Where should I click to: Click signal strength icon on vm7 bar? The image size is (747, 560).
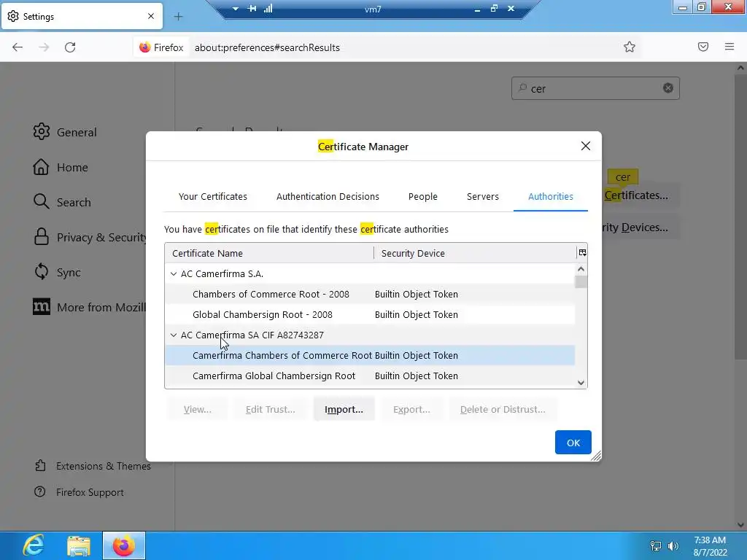coord(268,9)
